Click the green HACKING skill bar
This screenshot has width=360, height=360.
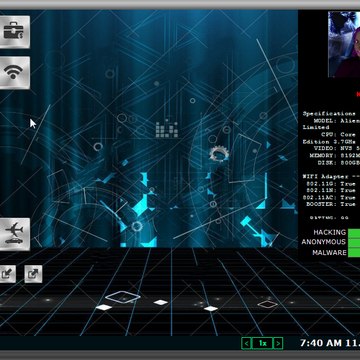[x=354, y=232]
